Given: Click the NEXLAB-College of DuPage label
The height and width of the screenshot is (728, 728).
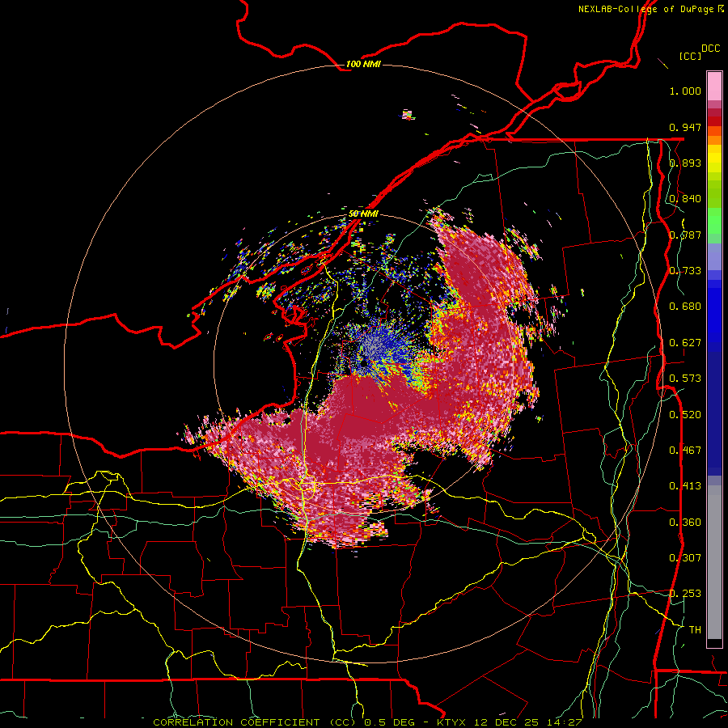Looking at the screenshot, I should click(650, 9).
